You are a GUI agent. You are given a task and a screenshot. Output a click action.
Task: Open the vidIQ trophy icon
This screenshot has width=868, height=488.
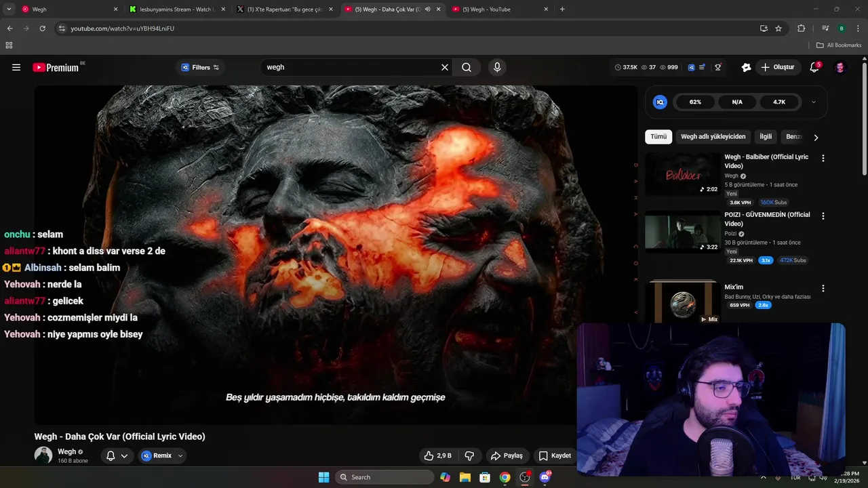tap(717, 67)
